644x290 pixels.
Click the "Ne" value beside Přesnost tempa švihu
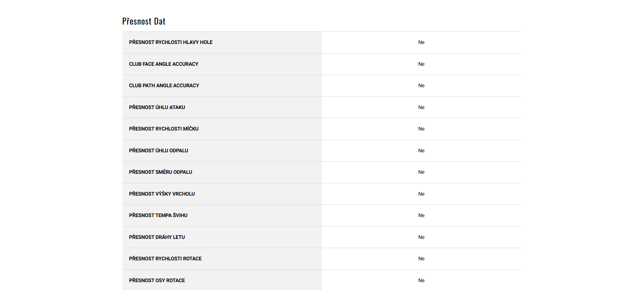pos(421,215)
